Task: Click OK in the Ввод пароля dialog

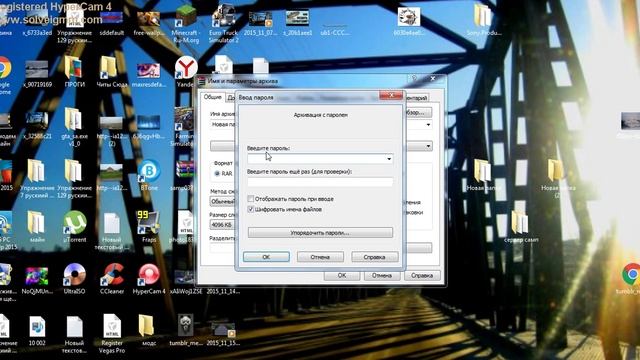Action: pos(266,257)
